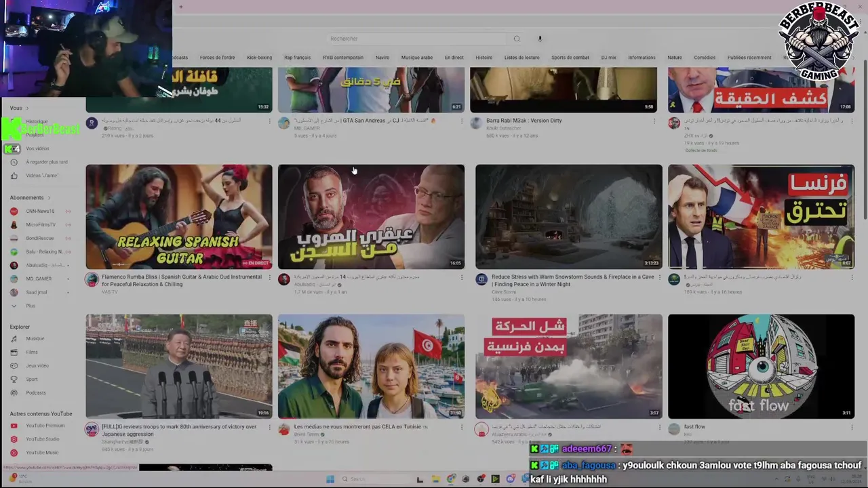
Task: Click the Sport trophy icon
Action: pos(14,380)
